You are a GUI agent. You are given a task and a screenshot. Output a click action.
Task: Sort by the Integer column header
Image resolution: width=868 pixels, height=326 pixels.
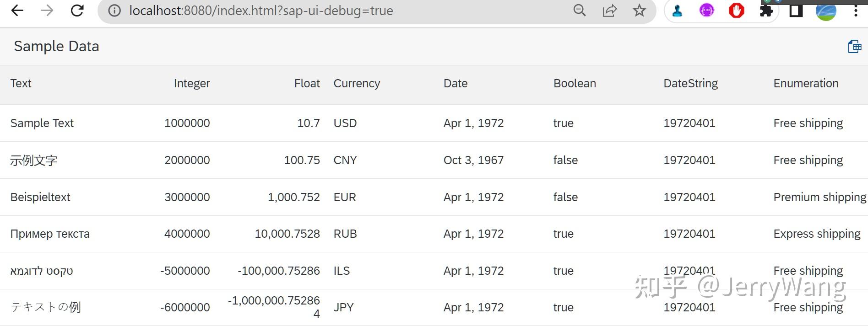191,83
